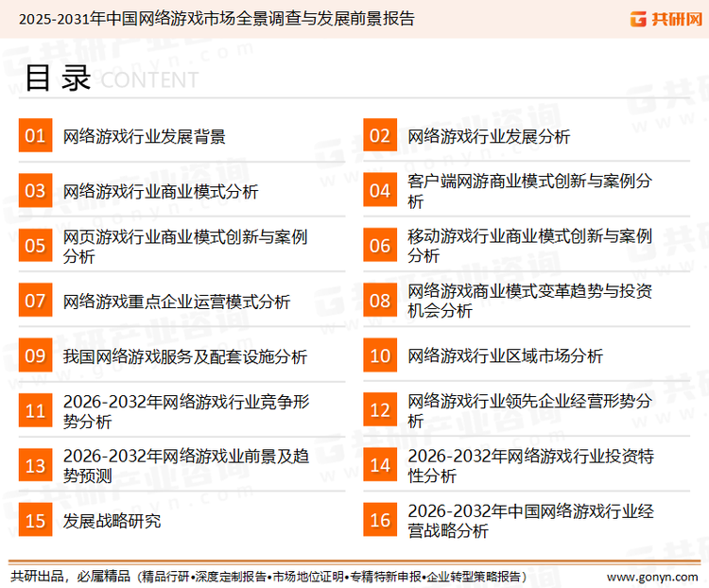Select chapter title 发展战略研究
Image resolution: width=709 pixels, height=588 pixels.
[x=112, y=521]
